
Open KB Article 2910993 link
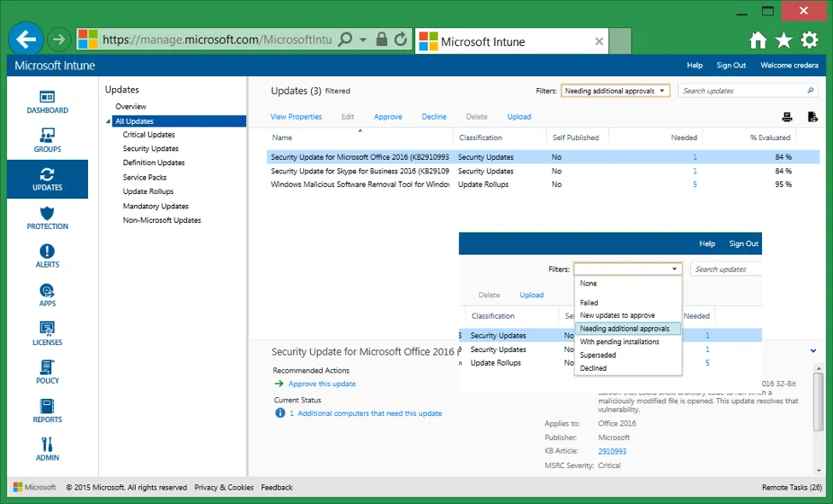(x=612, y=451)
